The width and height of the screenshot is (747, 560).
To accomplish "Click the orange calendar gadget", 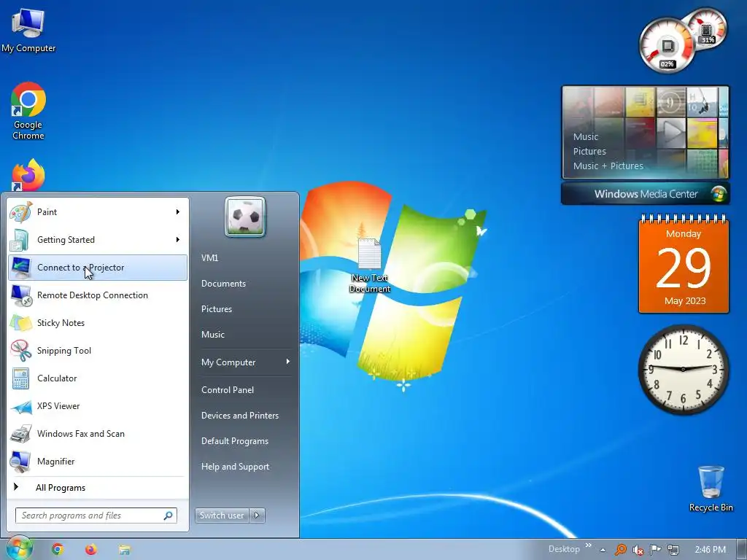I will coord(684,264).
